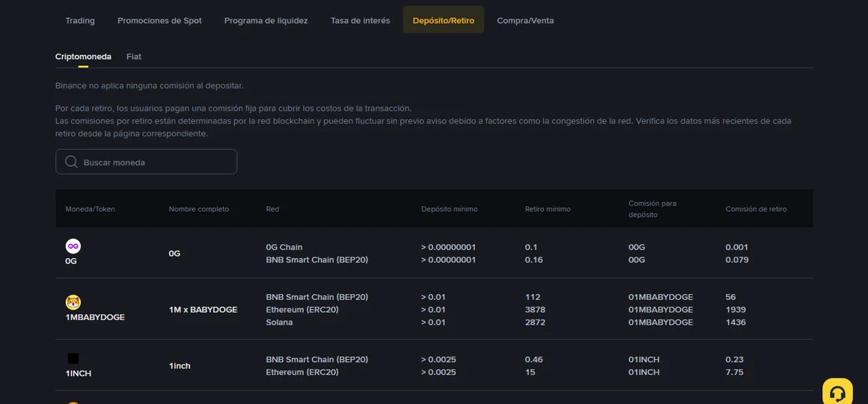This screenshot has height=404, width=868.
Task: Click the 15 minimum withdrawal value
Action: (530, 372)
